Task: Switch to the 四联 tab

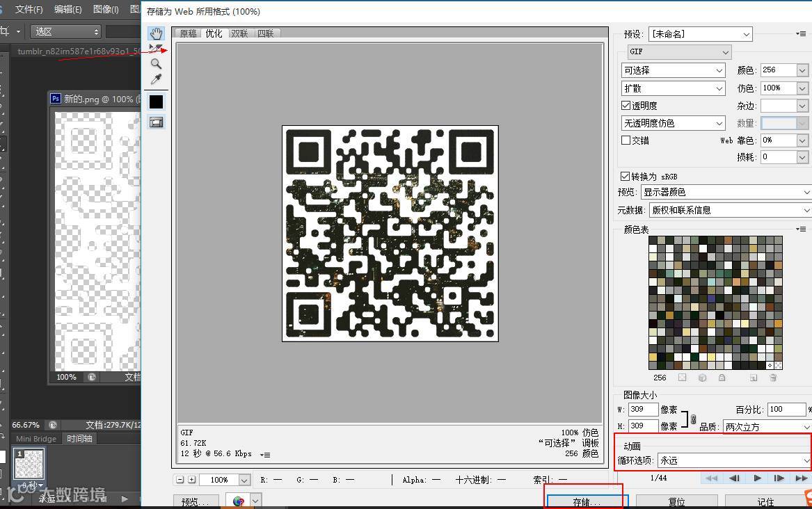Action: pos(266,33)
